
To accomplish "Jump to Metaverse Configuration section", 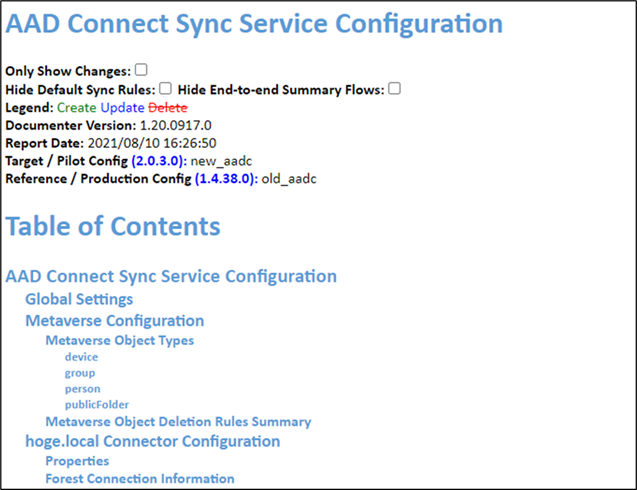I will pyautogui.click(x=115, y=321).
